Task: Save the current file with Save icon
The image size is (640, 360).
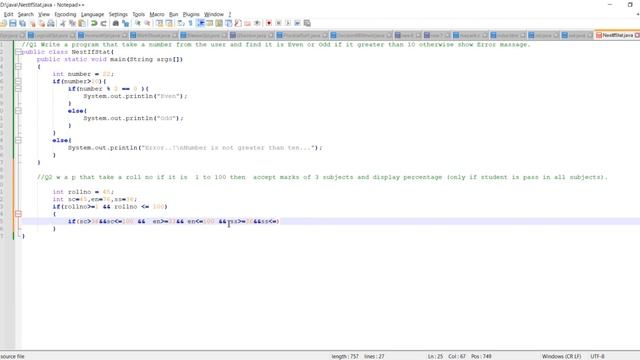Action: pos(13,23)
